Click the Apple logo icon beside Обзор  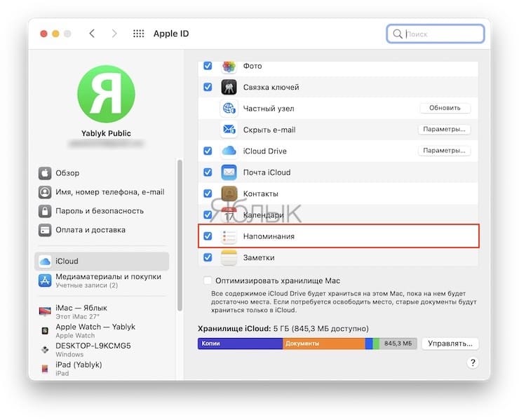(x=45, y=173)
